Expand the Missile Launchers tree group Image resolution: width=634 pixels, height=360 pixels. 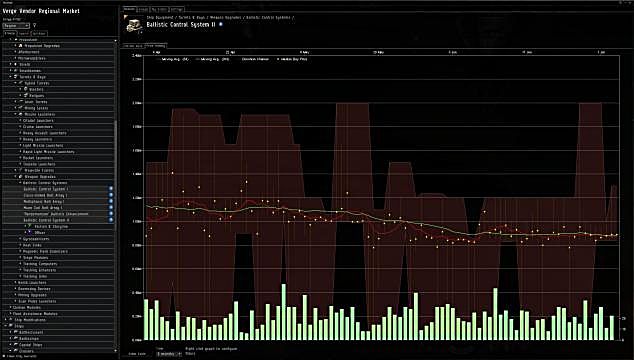coord(16,114)
